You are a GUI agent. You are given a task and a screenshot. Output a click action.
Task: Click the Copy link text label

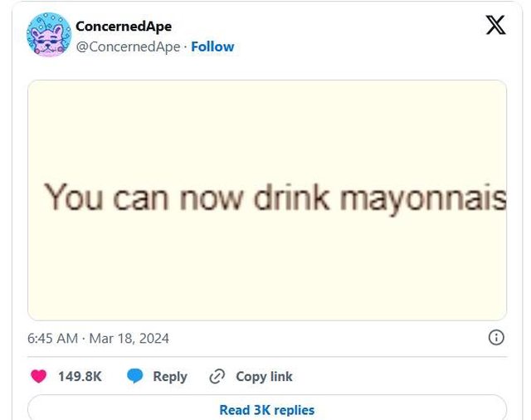point(264,376)
